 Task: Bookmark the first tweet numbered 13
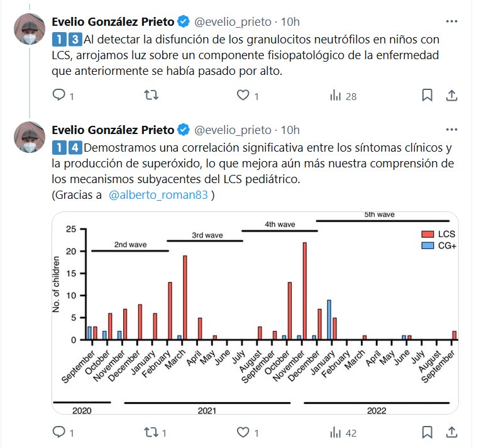click(427, 96)
